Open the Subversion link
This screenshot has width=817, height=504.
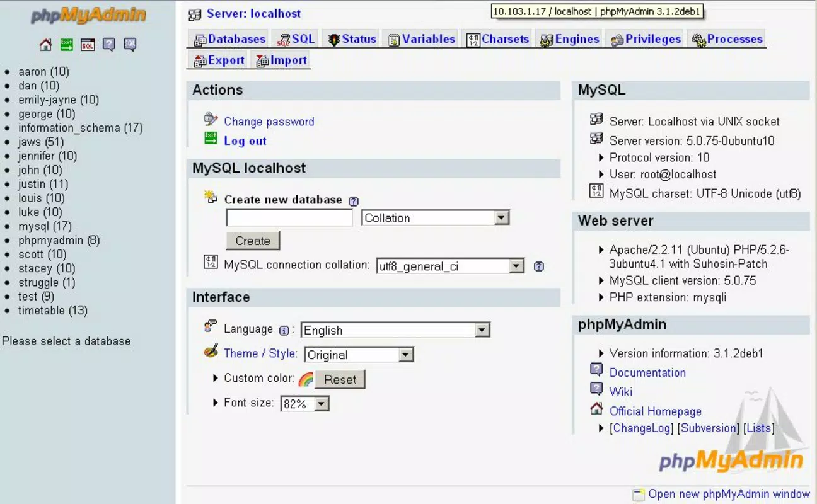(709, 428)
